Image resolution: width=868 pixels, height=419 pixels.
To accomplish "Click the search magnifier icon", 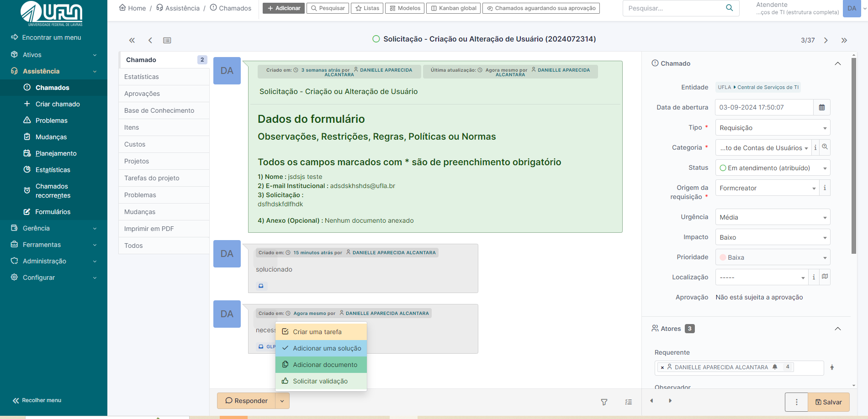I will [729, 8].
